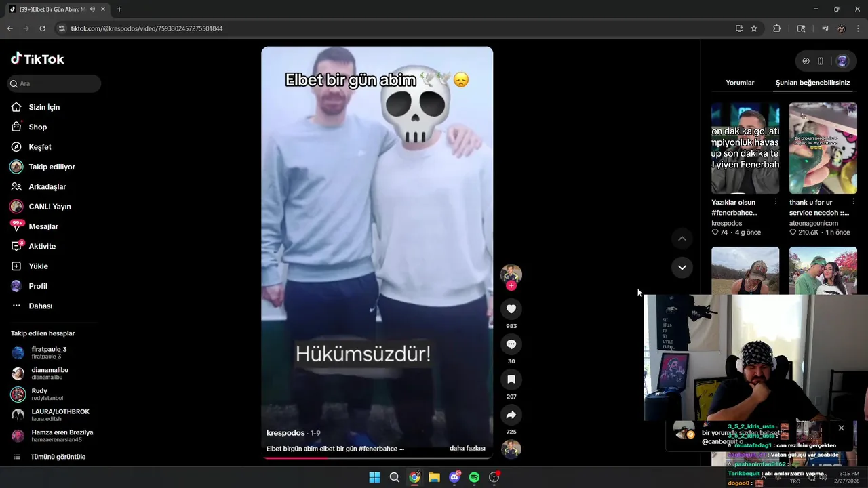Share the video with arrow icon
The height and width of the screenshot is (488, 868).
point(511,415)
